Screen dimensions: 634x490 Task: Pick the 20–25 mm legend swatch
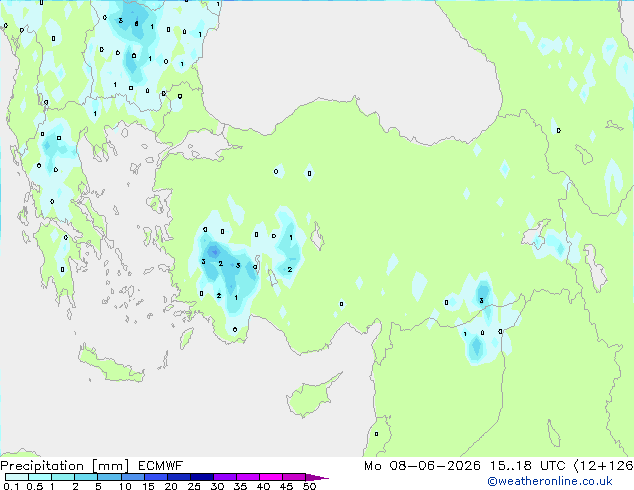(178, 477)
